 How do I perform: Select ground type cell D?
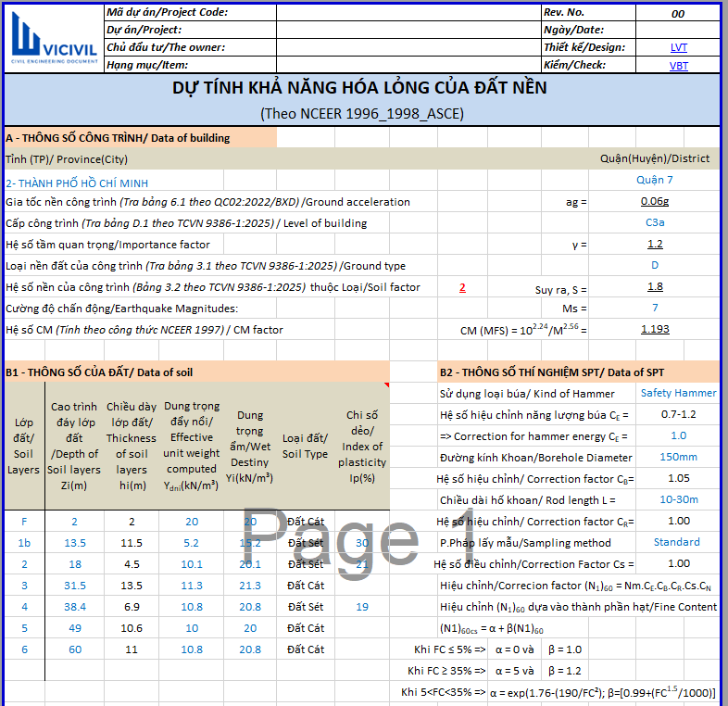655,265
